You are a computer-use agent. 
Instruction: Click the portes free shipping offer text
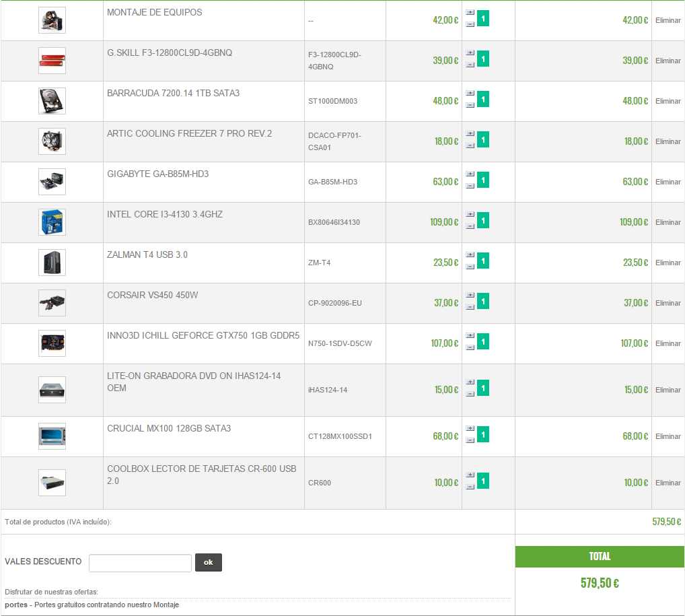(92, 605)
